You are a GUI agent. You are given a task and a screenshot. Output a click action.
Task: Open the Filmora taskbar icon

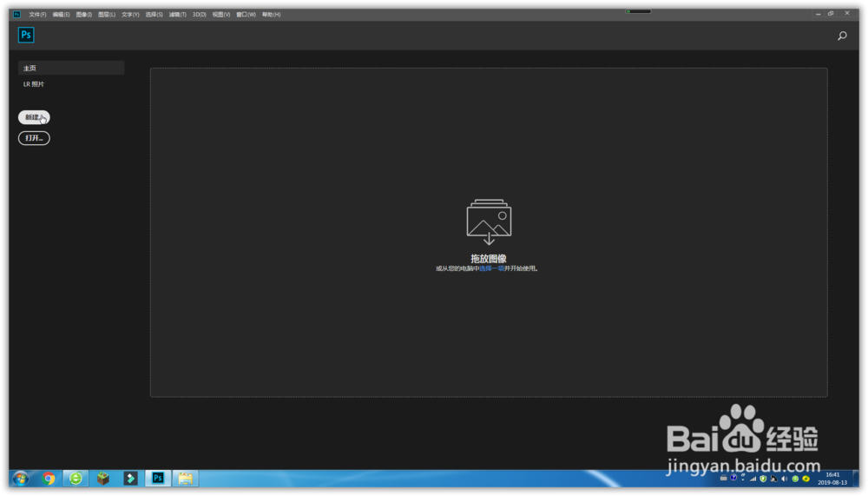pos(130,478)
